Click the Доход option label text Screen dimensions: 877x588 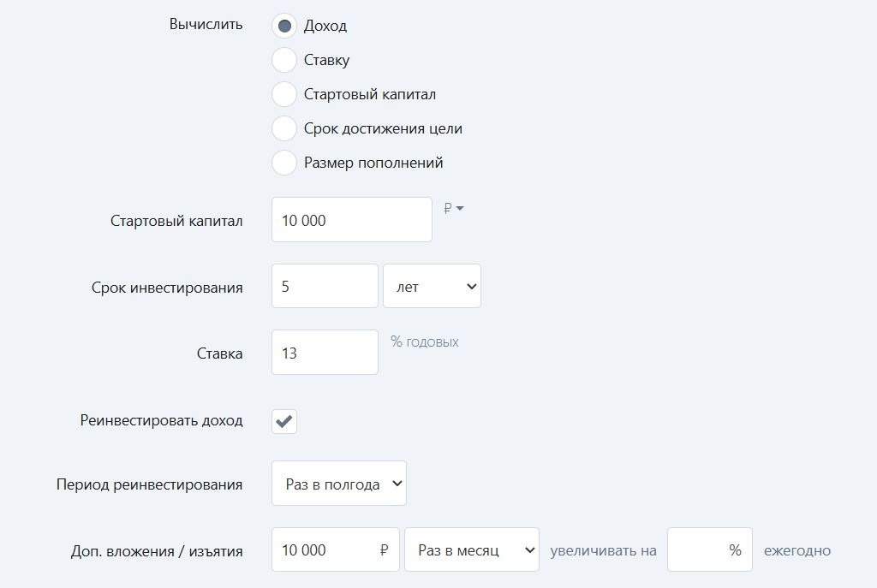325,26
